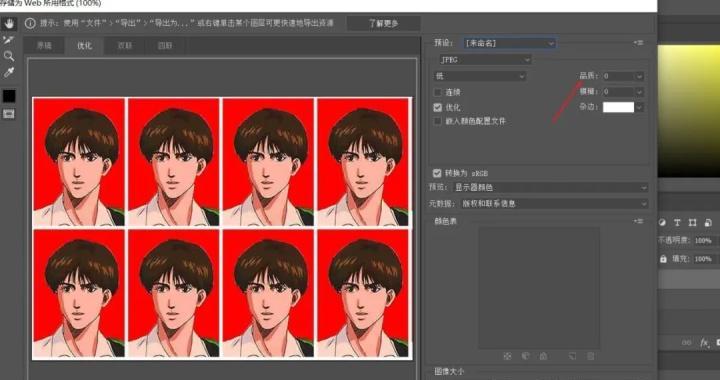Open the 品质 value slider arrow

coord(639,76)
